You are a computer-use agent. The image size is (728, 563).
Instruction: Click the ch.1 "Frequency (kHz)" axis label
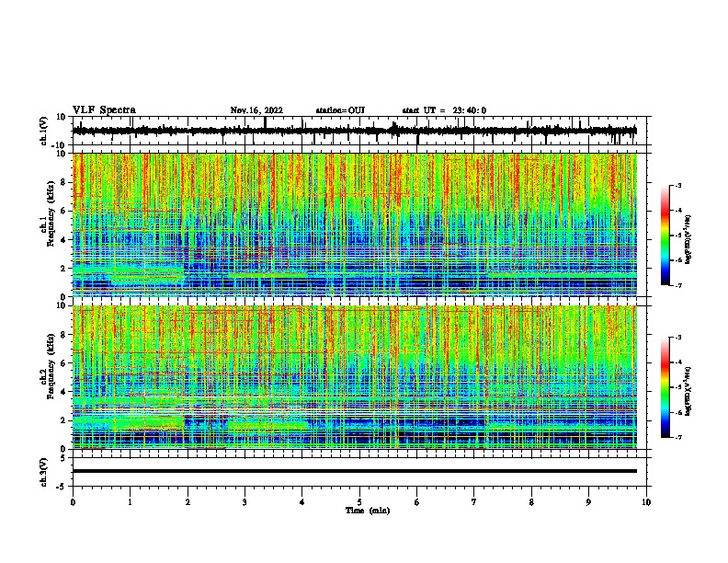coord(51,213)
